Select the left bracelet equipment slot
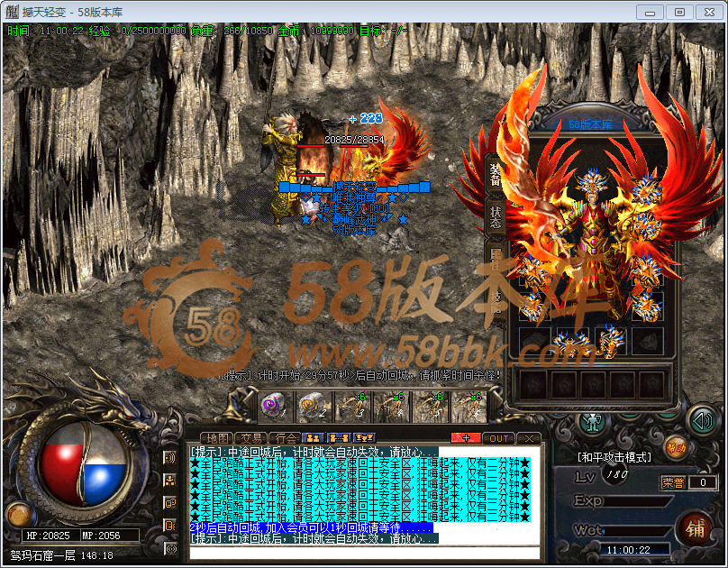Screen dimensions: 728x568 (x=533, y=270)
